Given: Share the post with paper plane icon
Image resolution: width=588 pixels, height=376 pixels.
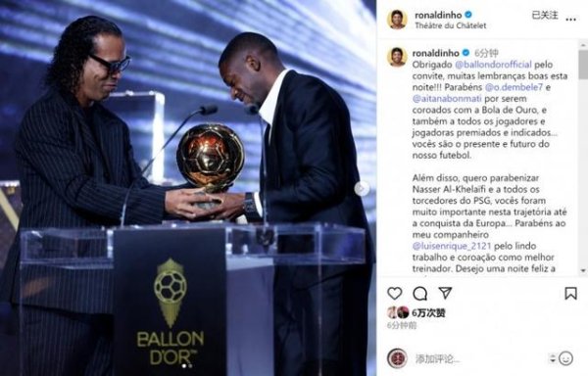Looking at the screenshot, I should (445, 293).
